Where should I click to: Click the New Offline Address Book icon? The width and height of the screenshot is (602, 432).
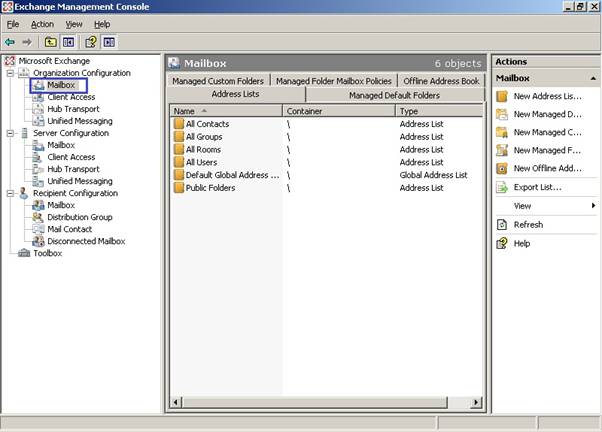coord(502,168)
